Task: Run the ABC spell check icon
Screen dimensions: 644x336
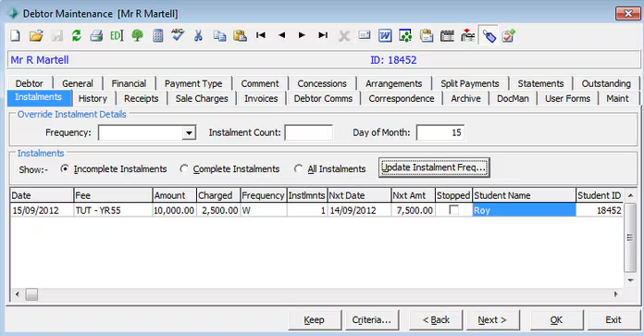Action: tap(178, 35)
